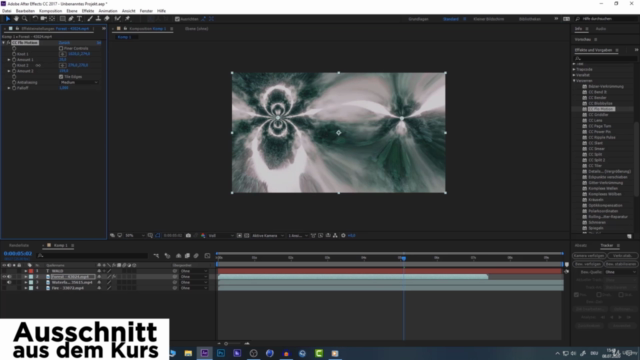Image resolution: width=640 pixels, height=360 pixels.
Task: Select the Hand tool
Action: point(16,19)
